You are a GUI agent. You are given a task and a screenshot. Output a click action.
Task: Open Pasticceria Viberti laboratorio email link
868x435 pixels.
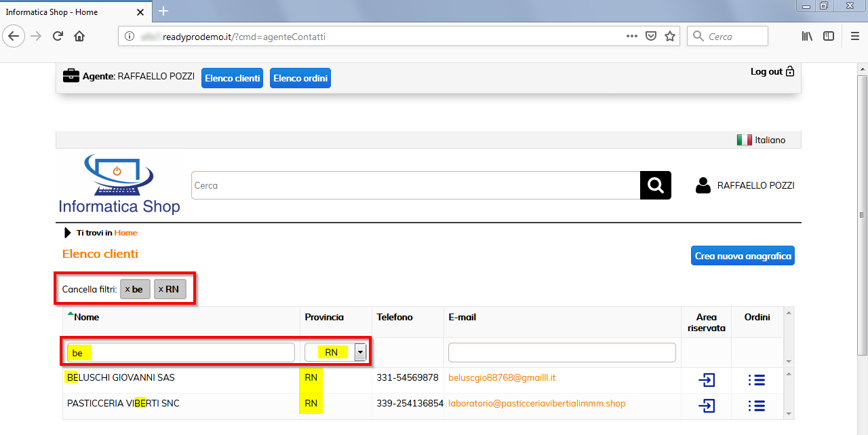click(537, 403)
